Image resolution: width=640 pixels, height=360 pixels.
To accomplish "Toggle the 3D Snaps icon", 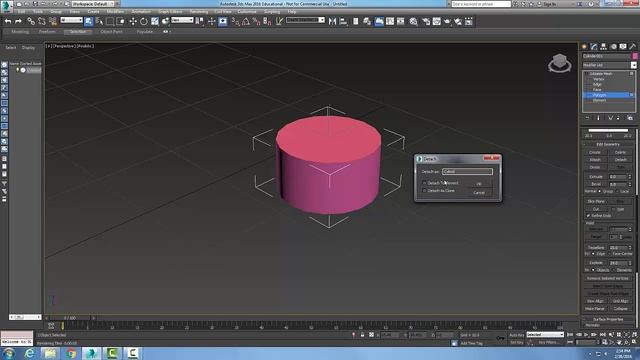I will 235,21.
